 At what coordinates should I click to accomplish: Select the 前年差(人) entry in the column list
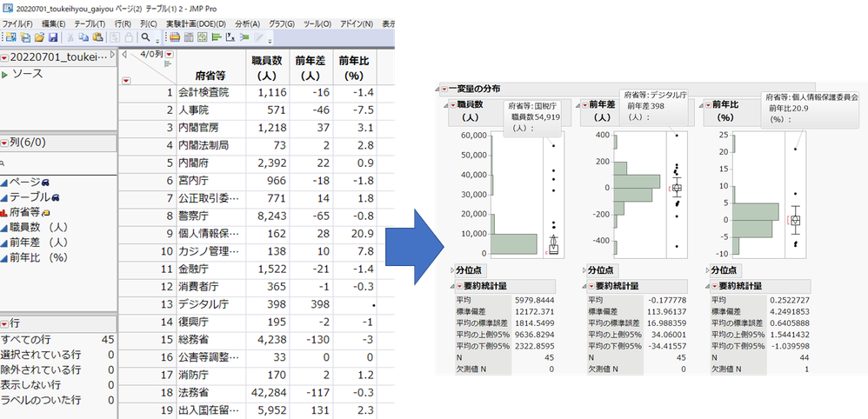click(37, 242)
